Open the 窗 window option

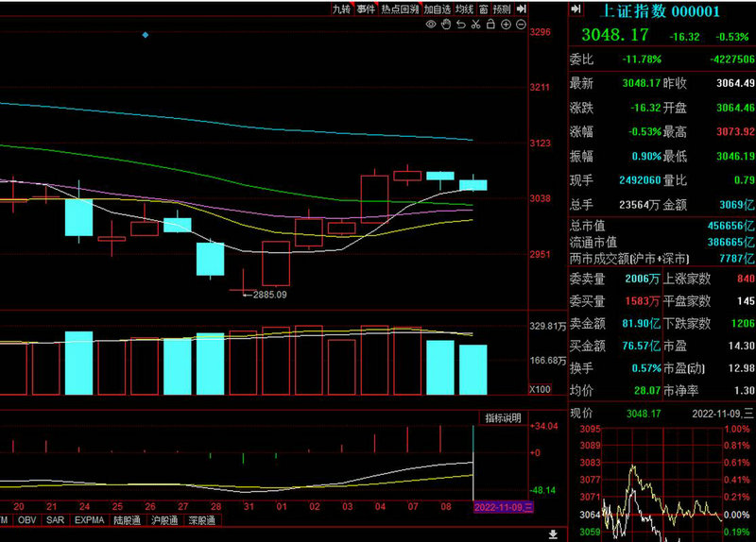point(483,8)
